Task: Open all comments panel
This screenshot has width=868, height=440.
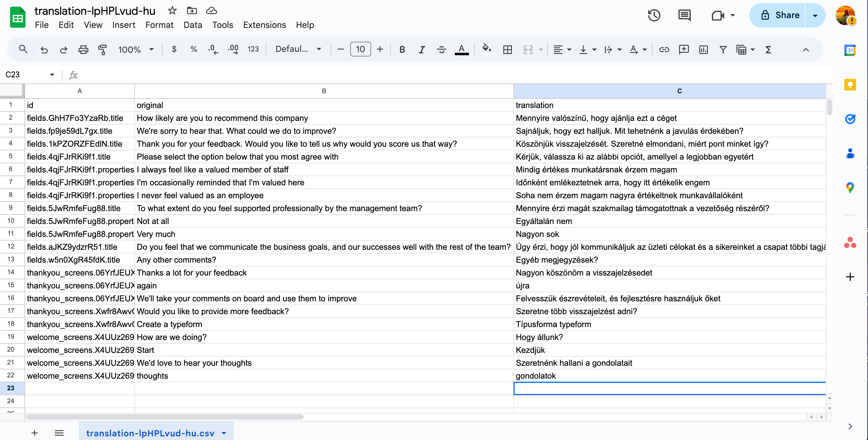Action: point(684,15)
